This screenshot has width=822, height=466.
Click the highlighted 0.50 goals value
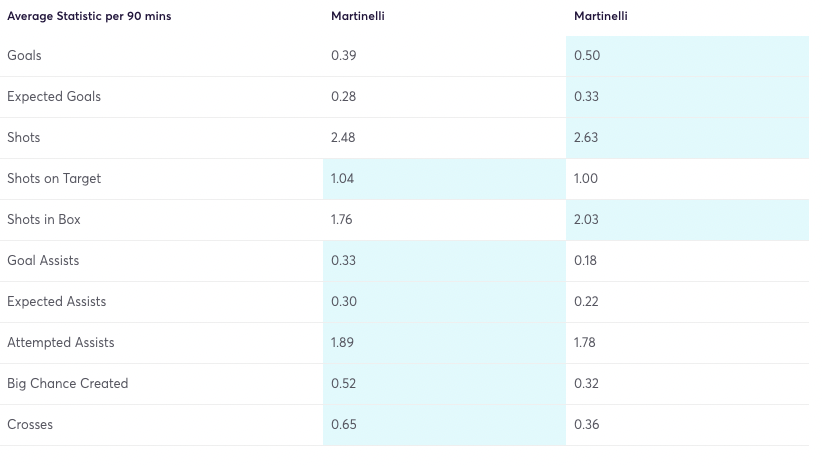[586, 56]
